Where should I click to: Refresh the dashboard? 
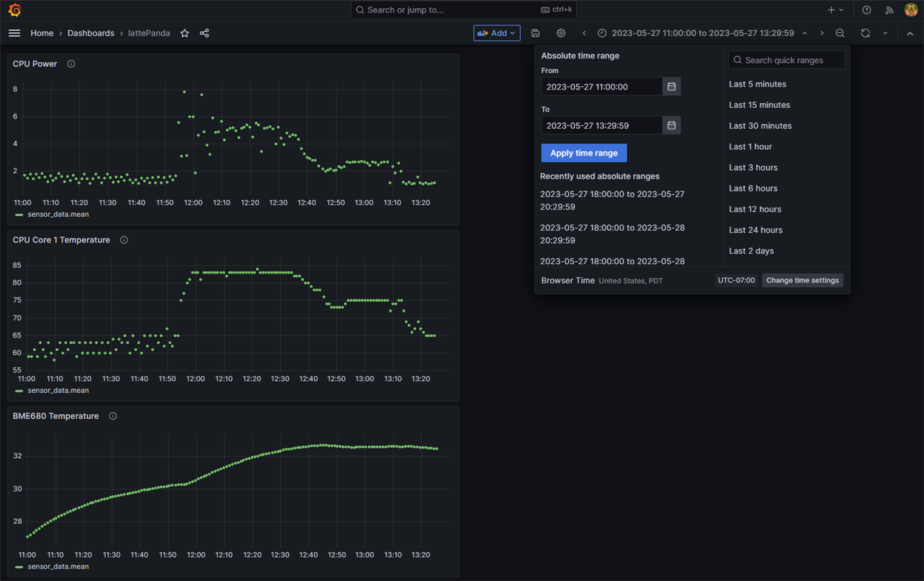[865, 33]
